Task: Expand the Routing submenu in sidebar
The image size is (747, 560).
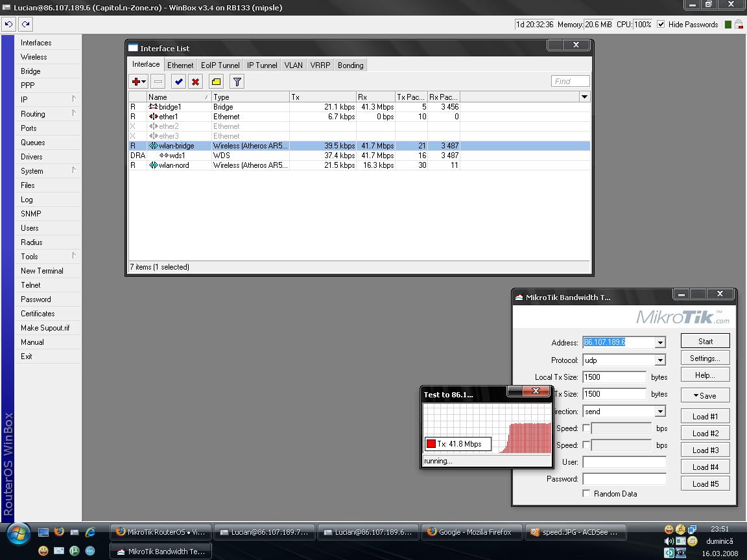Action: 74,113
